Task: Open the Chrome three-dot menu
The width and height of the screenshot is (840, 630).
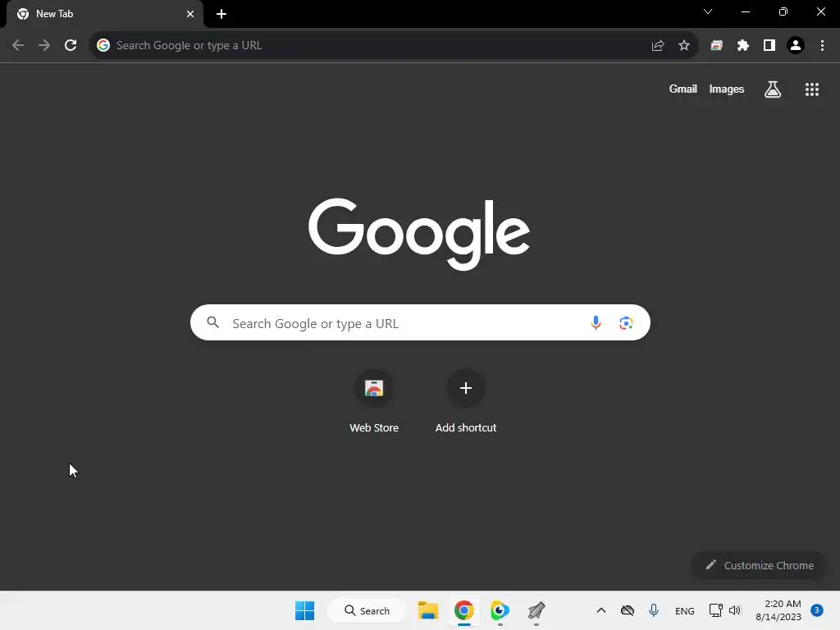Action: [x=822, y=46]
